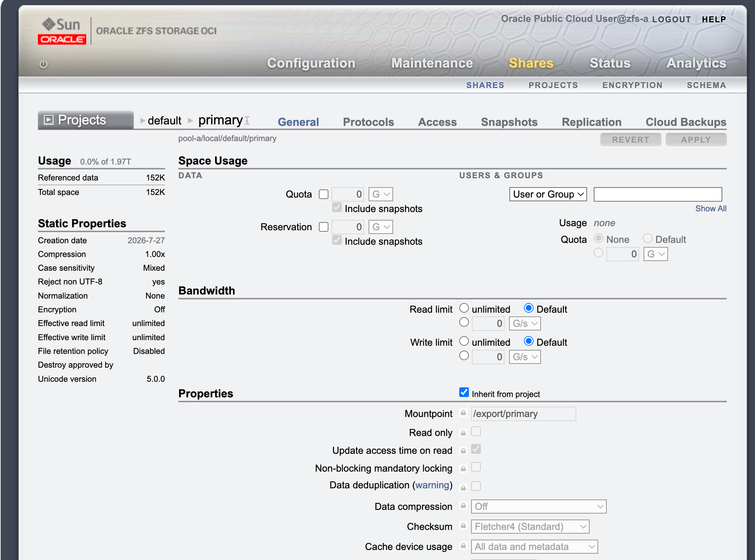Viewport: 755px width, 560px height.
Task: Toggle Data deduplication checkbox
Action: (476, 486)
